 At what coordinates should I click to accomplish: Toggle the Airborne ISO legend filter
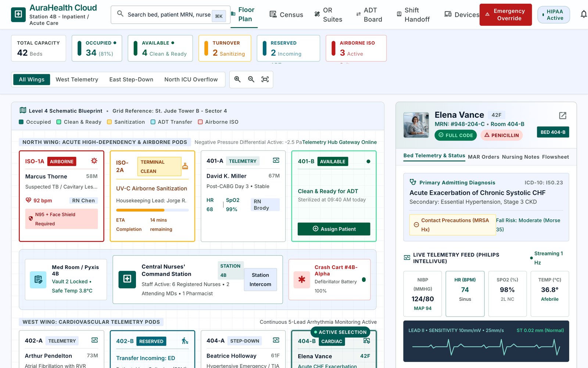[x=218, y=122]
